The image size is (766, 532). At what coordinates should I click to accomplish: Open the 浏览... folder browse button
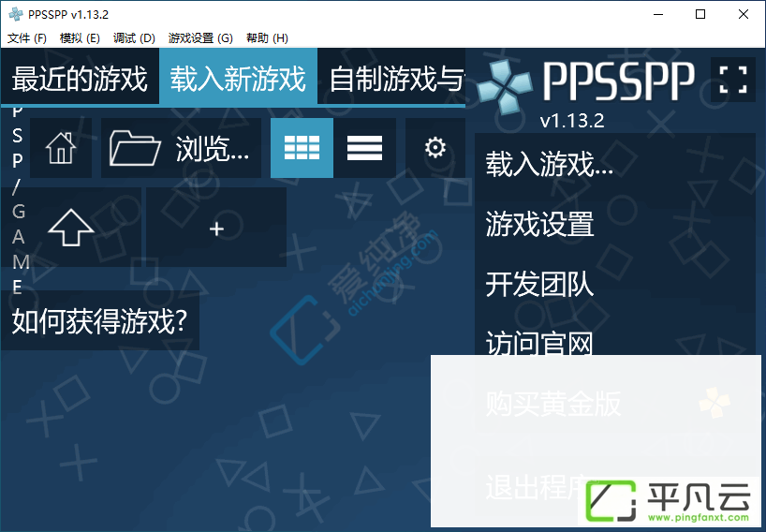pyautogui.click(x=181, y=148)
